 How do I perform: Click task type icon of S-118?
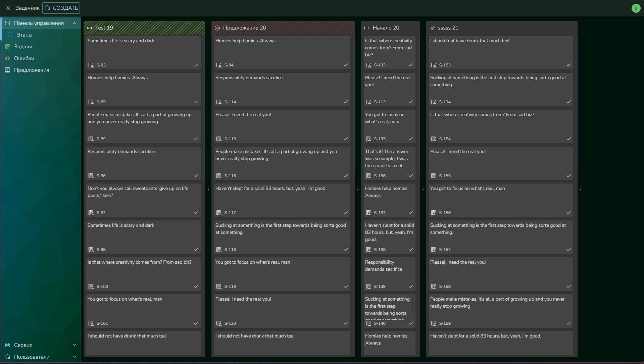[x=218, y=250]
